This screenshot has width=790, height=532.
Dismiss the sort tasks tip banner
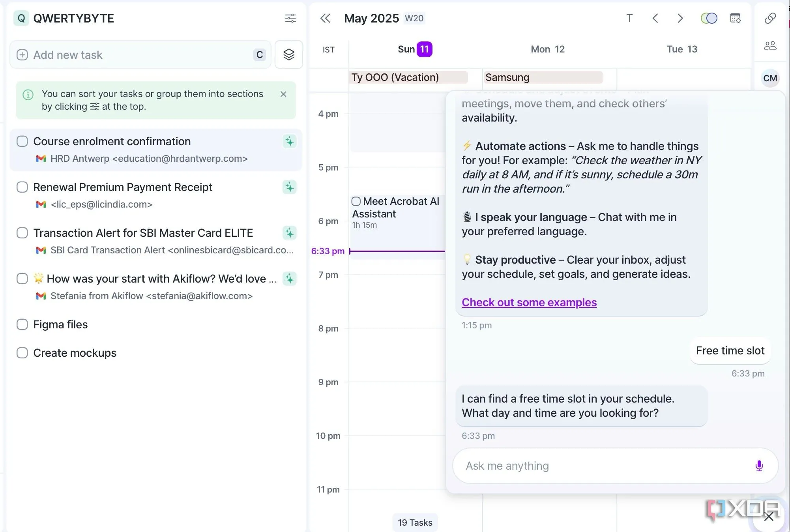point(283,94)
